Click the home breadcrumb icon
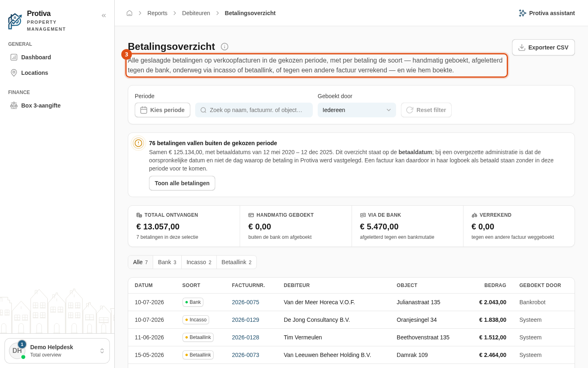 coord(129,13)
